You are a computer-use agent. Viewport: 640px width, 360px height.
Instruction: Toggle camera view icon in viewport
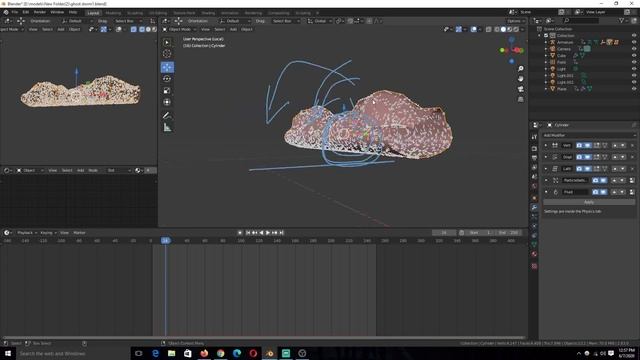pos(520,89)
